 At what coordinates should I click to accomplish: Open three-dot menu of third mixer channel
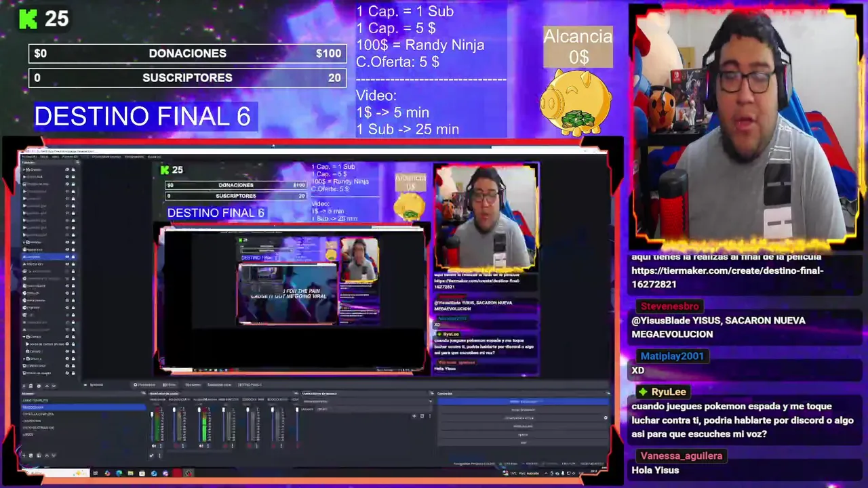pos(208,446)
